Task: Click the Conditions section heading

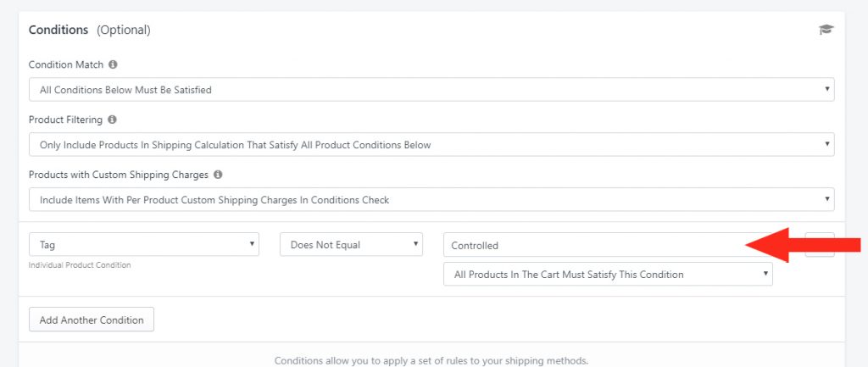Action: 58,30
